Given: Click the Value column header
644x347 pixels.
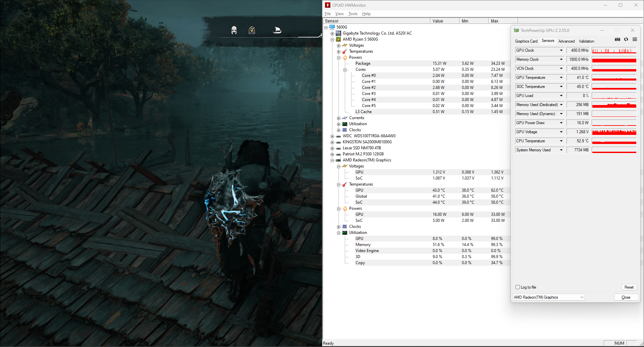Looking at the screenshot, I should pos(445,21).
